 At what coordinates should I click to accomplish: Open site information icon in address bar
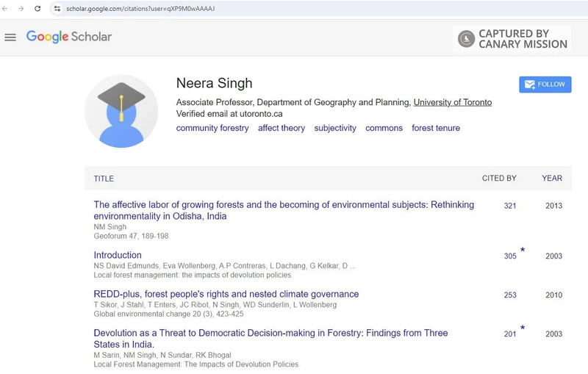tap(57, 8)
